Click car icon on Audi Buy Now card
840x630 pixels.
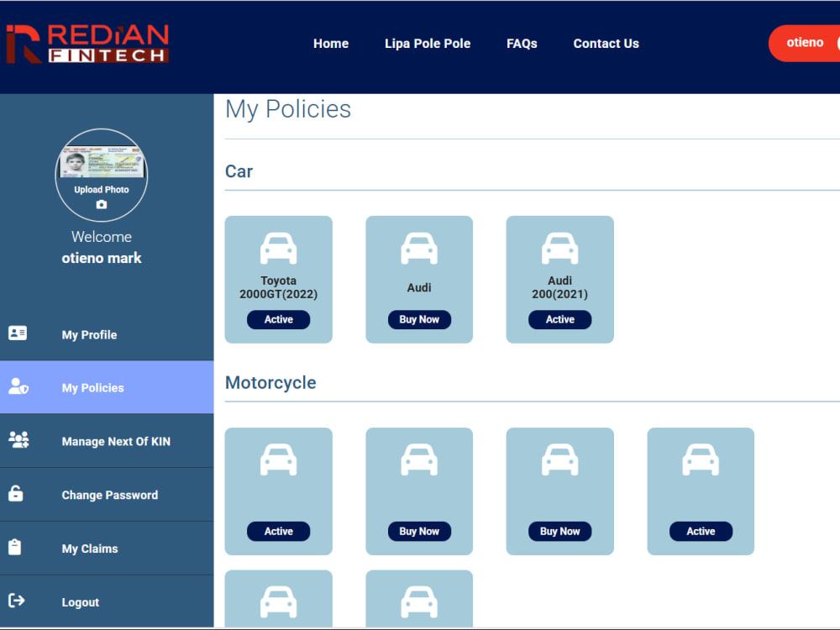tap(419, 248)
